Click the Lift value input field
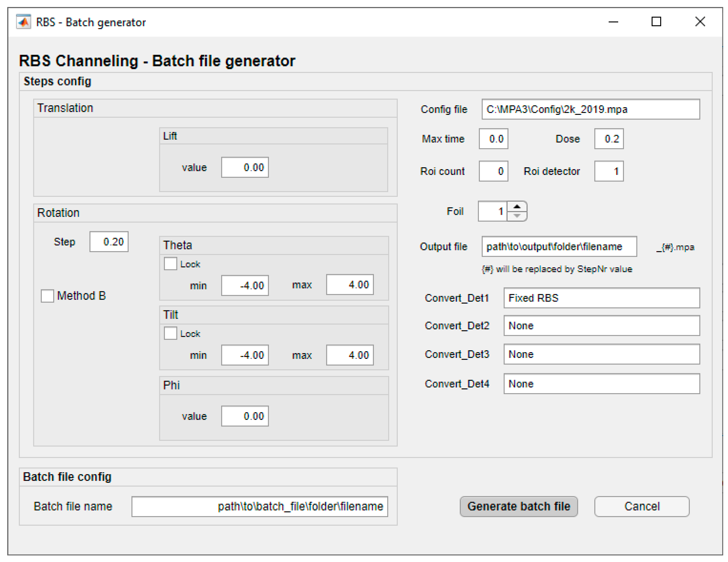728x562 pixels. tap(245, 167)
